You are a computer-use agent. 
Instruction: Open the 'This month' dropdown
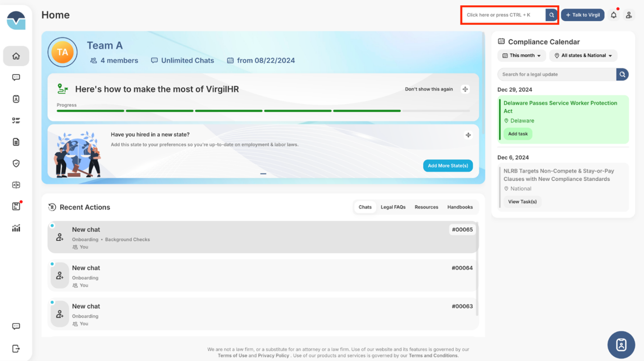[x=522, y=55]
